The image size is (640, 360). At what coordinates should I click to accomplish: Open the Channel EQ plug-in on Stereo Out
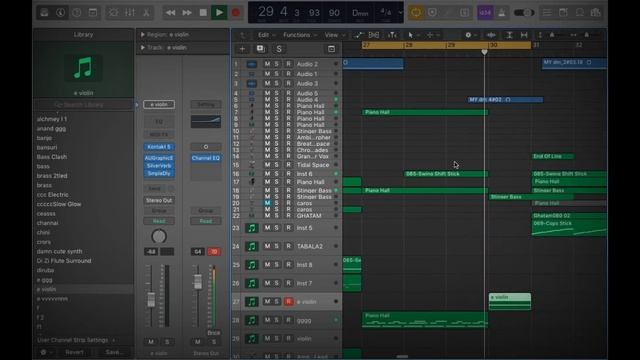click(206, 158)
